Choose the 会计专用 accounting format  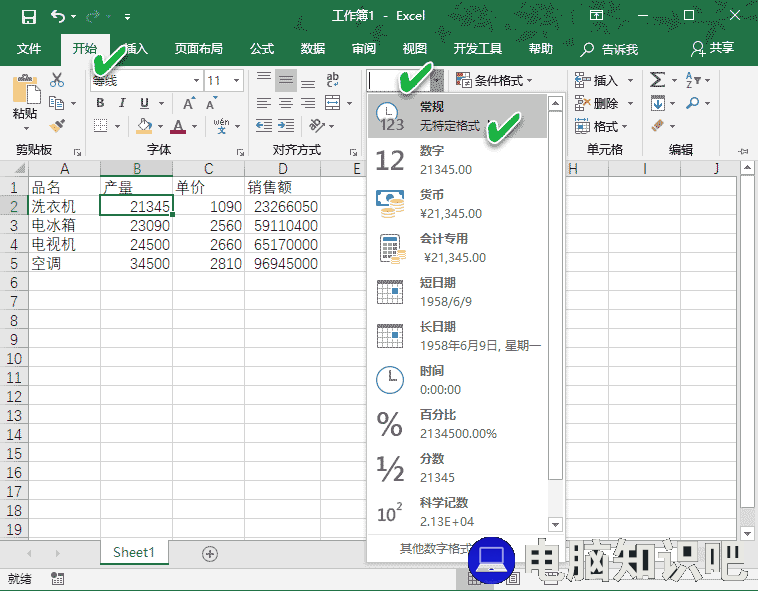[457, 248]
